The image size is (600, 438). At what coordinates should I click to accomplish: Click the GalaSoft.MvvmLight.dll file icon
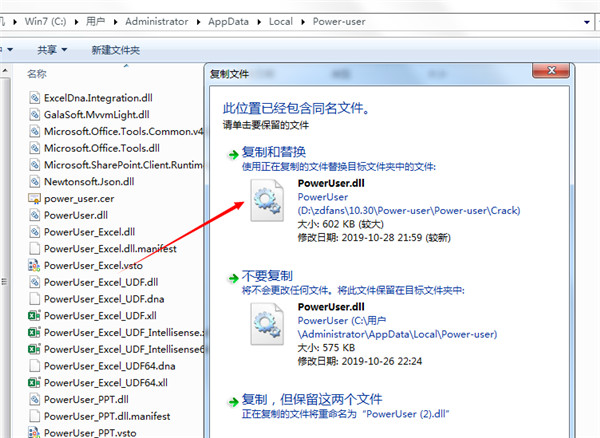[x=34, y=115]
